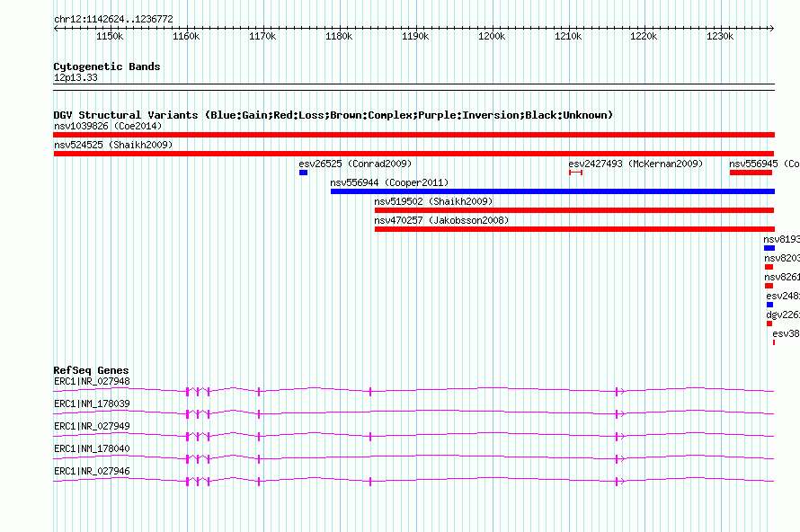Click the small blue gain bar under esv26525

pos(303,173)
